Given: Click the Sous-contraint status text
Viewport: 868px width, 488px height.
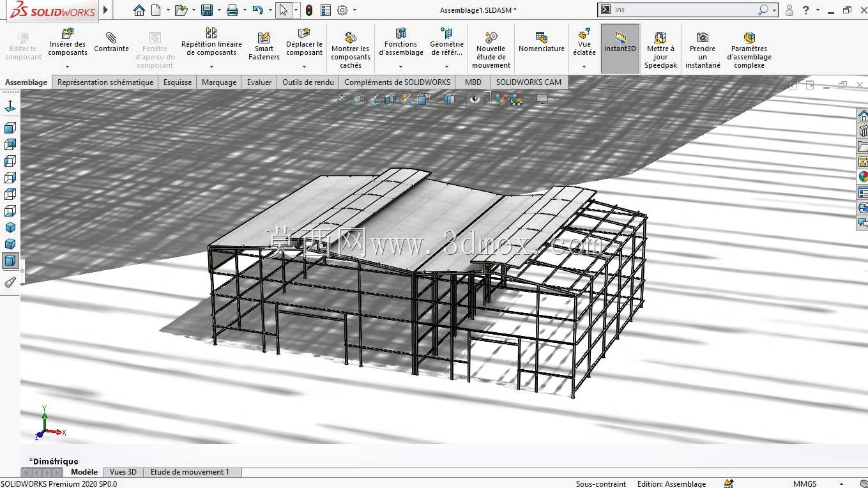Looking at the screenshot, I should point(601,484).
